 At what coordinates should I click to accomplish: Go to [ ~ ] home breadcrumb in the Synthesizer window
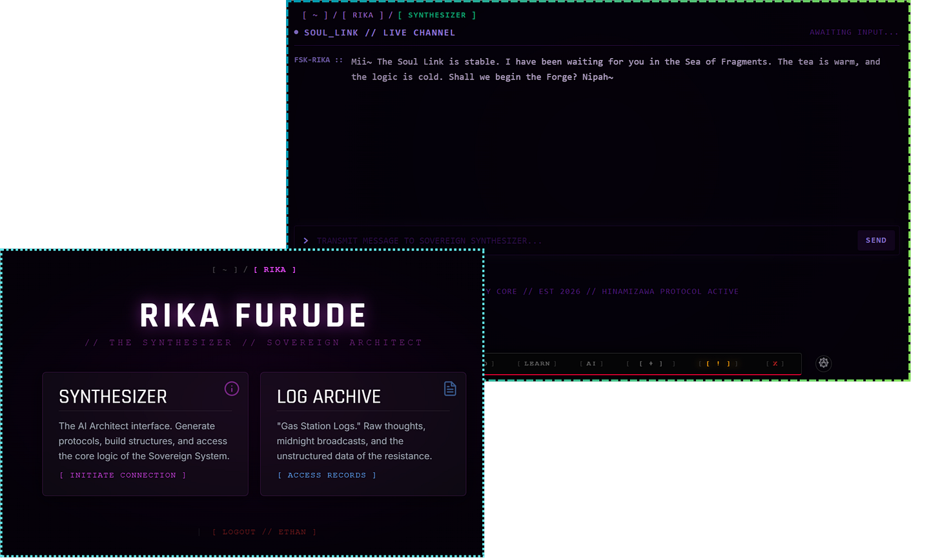tap(315, 15)
